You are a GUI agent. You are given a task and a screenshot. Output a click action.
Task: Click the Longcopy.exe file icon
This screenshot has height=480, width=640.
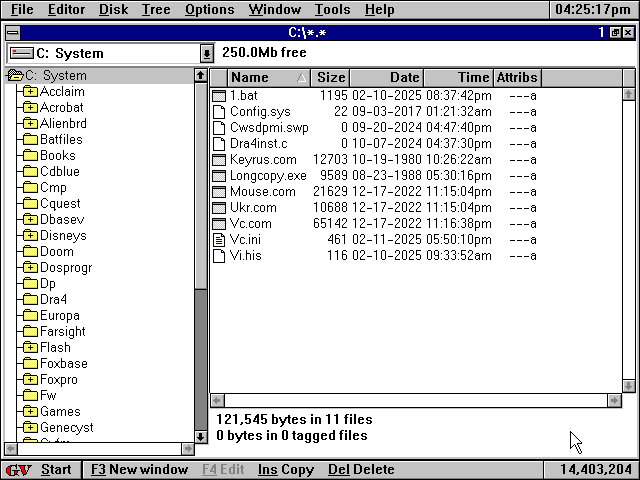[220, 176]
